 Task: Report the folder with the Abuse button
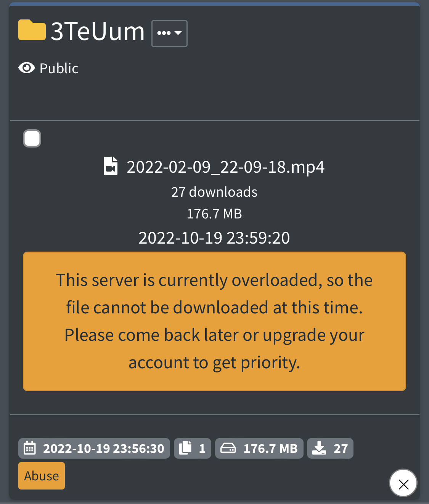click(42, 476)
